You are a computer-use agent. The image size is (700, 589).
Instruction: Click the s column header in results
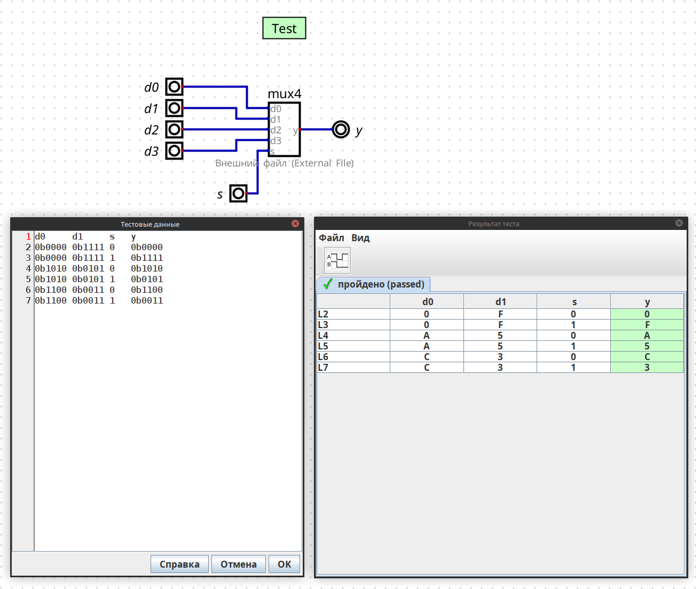click(x=574, y=301)
